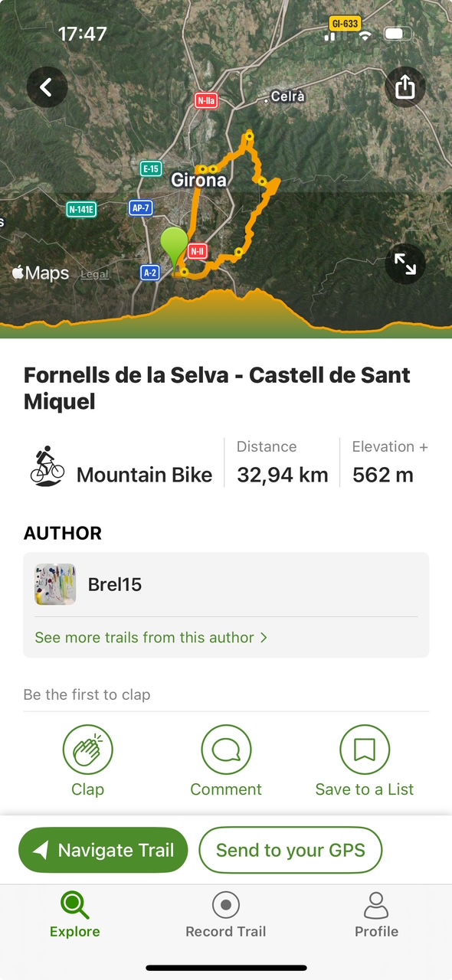Tap the share icon on the map
The height and width of the screenshot is (980, 452).
(x=405, y=87)
